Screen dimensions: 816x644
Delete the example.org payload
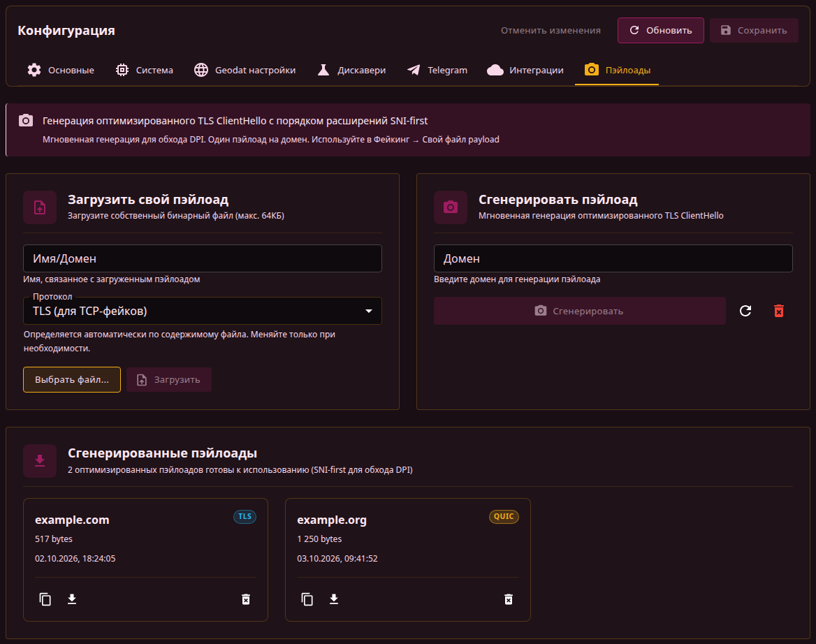pos(509,599)
